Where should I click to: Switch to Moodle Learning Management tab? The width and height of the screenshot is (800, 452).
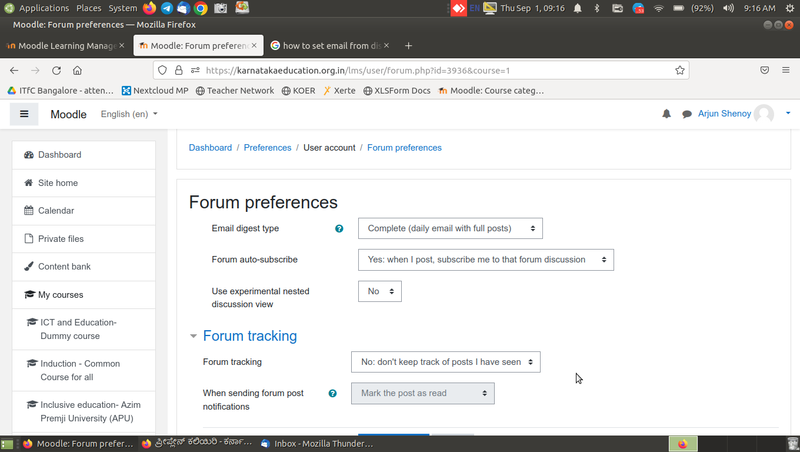tap(66, 45)
